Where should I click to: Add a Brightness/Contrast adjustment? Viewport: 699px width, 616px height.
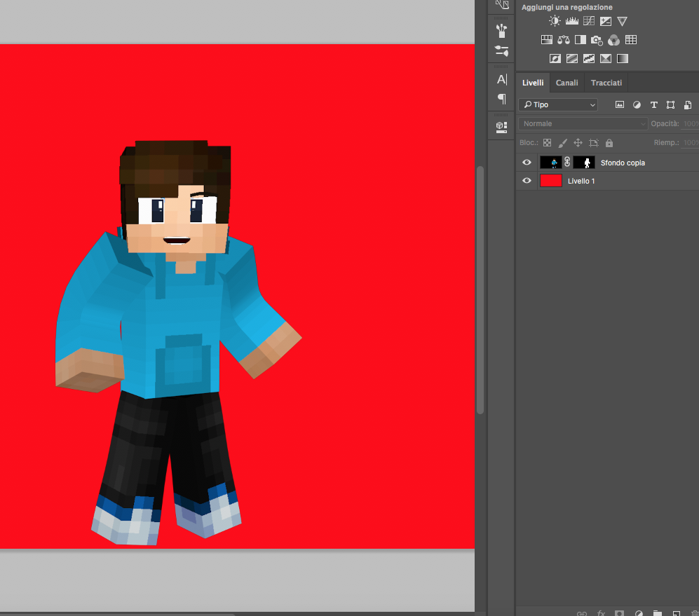click(555, 21)
